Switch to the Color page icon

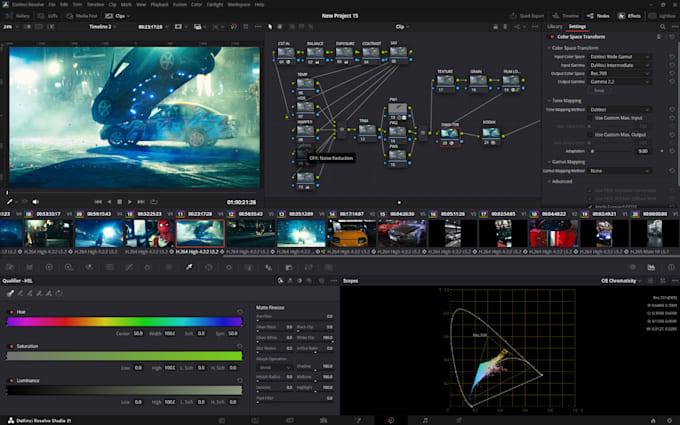391,420
